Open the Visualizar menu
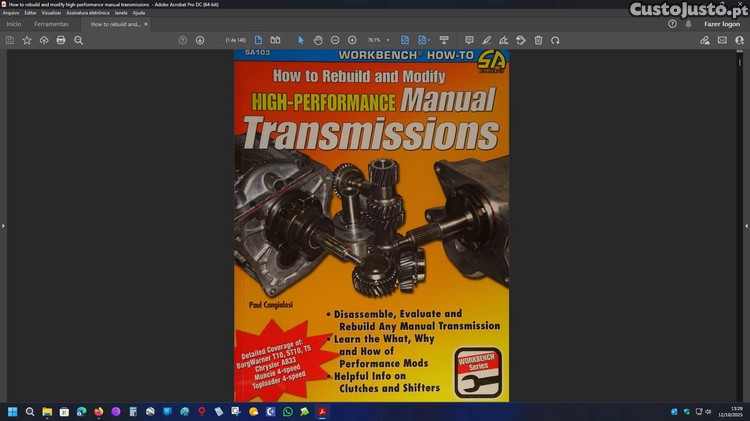Viewport: 750px width, 421px height. [x=51, y=13]
